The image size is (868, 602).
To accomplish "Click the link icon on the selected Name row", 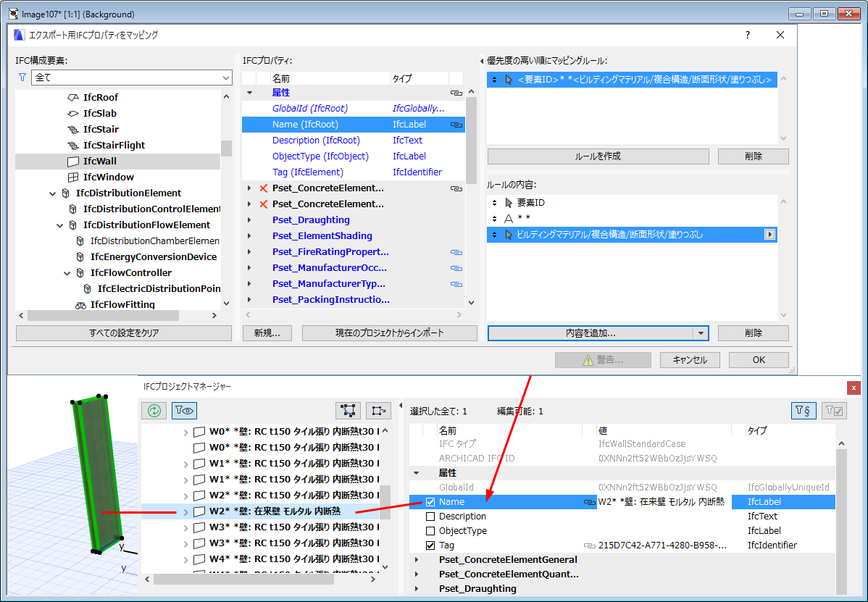I will (x=590, y=503).
